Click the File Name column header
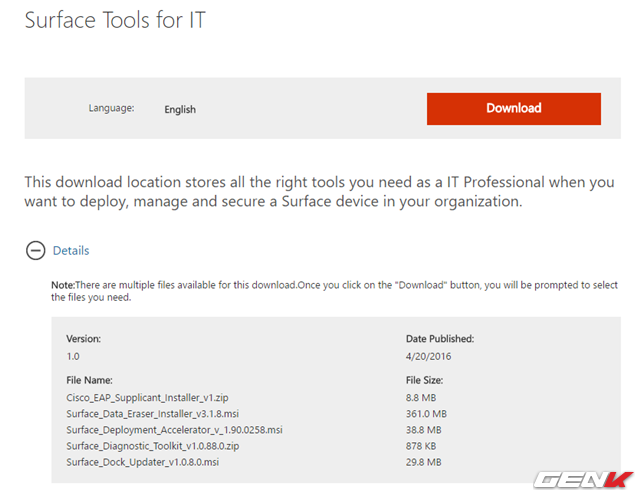Screen dimensions: 640x493 pos(89,380)
